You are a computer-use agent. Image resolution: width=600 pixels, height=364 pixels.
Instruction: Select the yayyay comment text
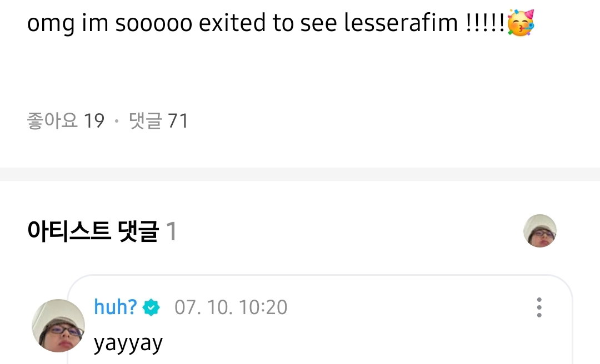128,344
